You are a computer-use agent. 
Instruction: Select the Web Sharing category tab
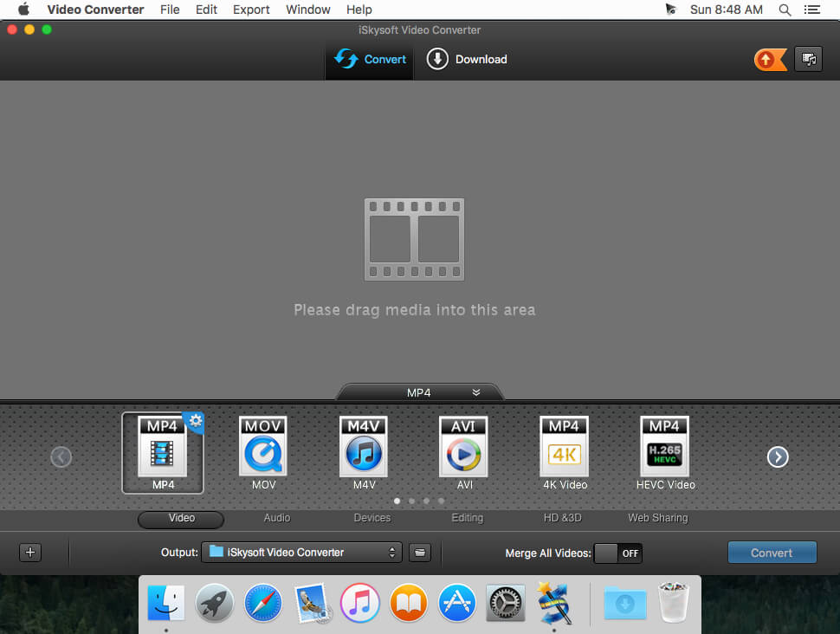click(x=657, y=518)
